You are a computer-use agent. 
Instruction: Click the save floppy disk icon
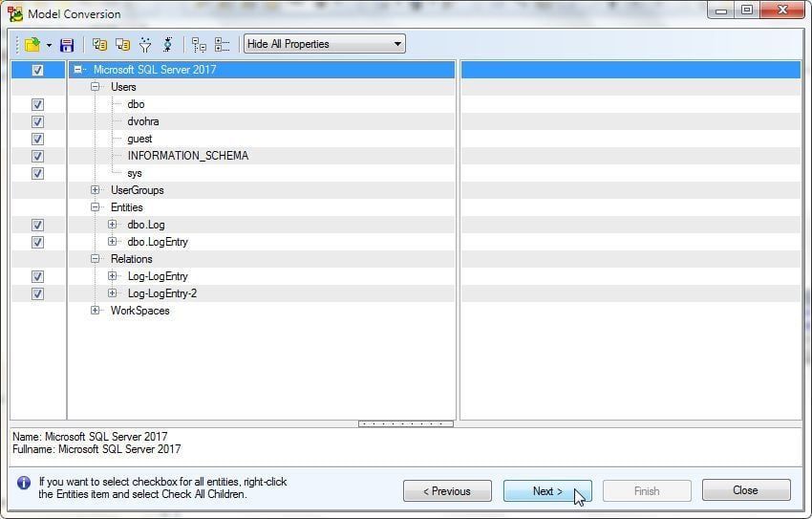click(67, 45)
